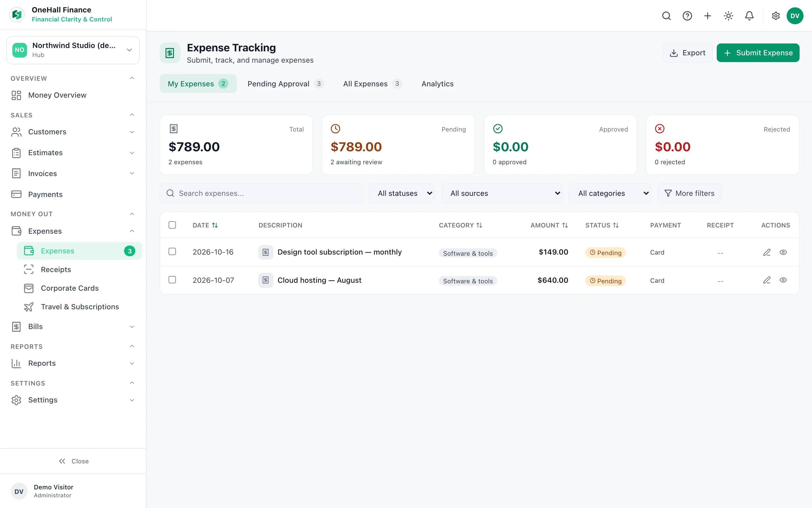The height and width of the screenshot is (508, 812).
Task: Open the DV user avatar menu
Action: [795, 16]
